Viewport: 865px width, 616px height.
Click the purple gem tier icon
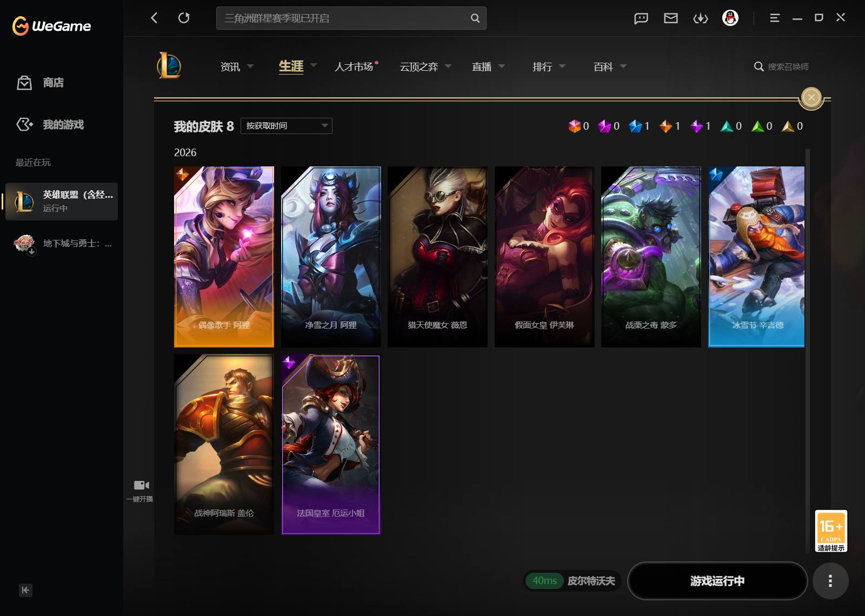696,126
